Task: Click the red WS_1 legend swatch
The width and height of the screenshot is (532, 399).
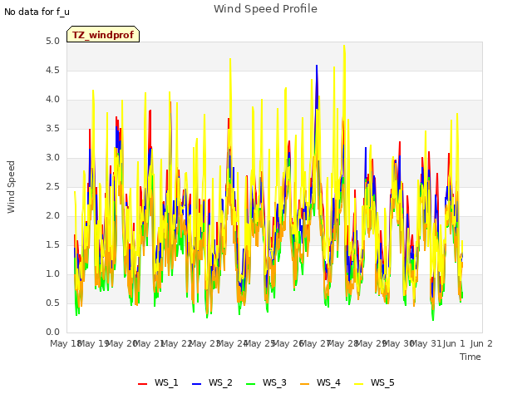Action: 142,384
